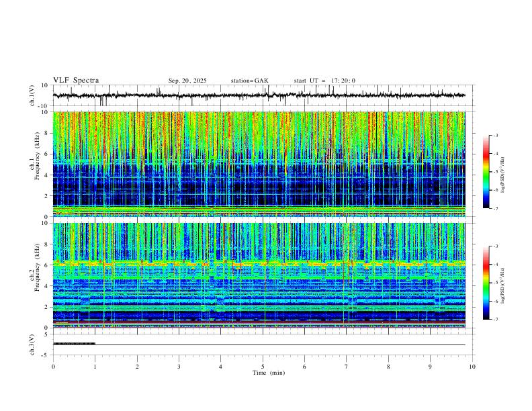
Task: Click the 'ch.3(V)' axis label
Action: point(32,345)
